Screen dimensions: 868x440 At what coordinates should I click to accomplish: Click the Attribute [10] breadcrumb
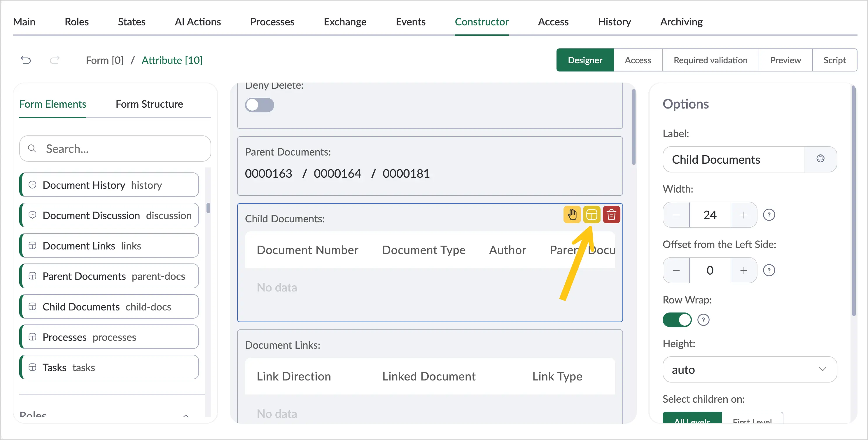coord(172,60)
